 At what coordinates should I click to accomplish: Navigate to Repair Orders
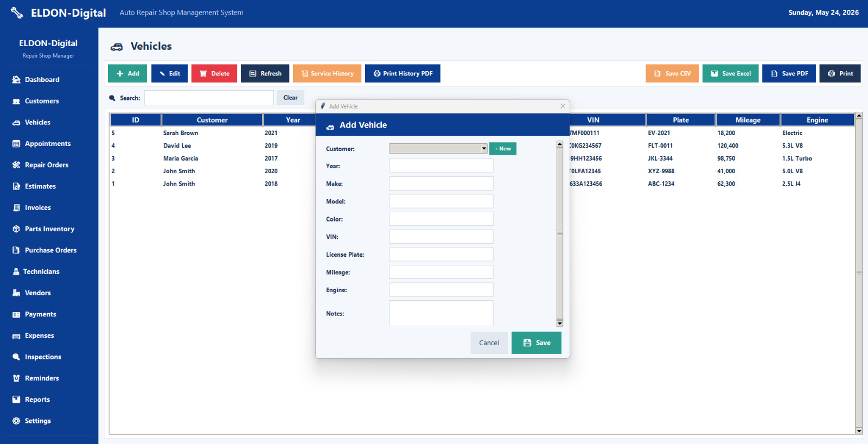click(40, 165)
